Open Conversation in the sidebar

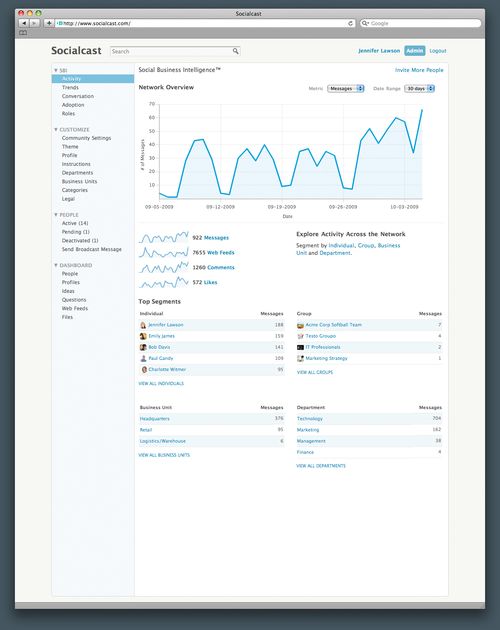78,96
